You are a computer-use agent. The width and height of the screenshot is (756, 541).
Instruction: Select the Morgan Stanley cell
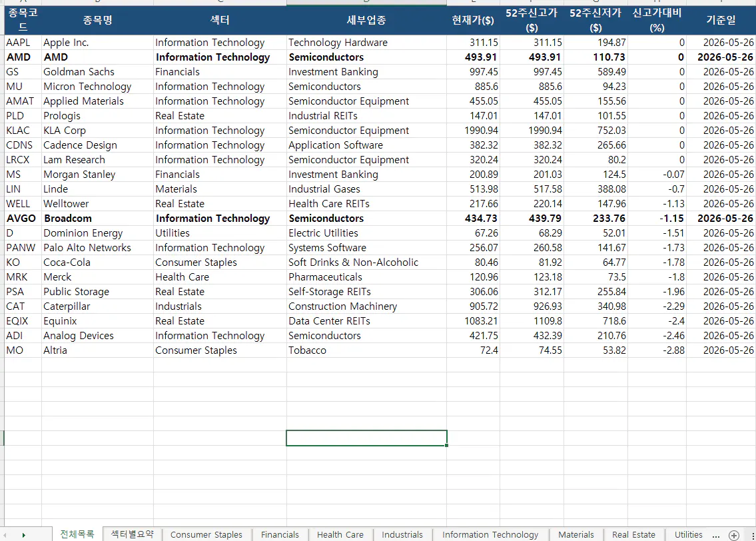coord(97,175)
